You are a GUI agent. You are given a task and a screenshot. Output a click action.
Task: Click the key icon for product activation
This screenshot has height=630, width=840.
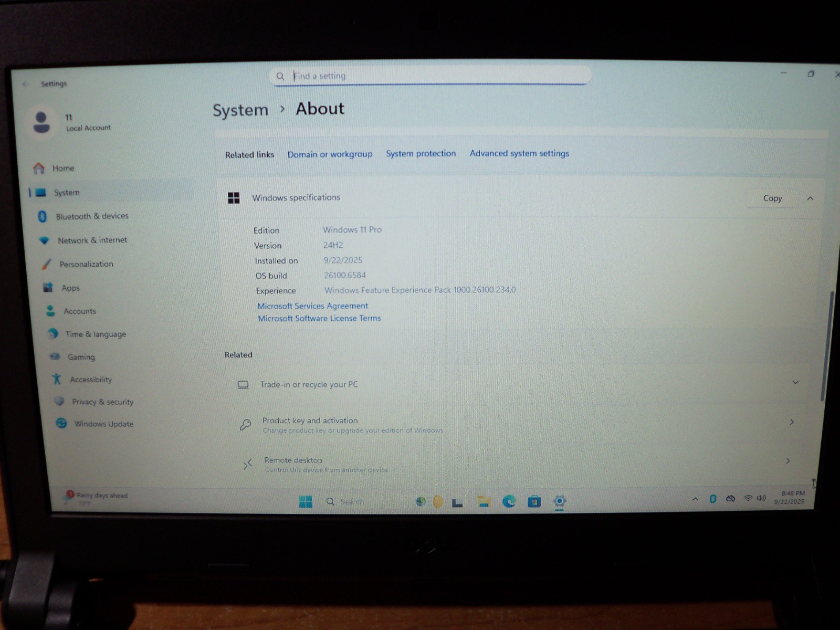(x=245, y=425)
